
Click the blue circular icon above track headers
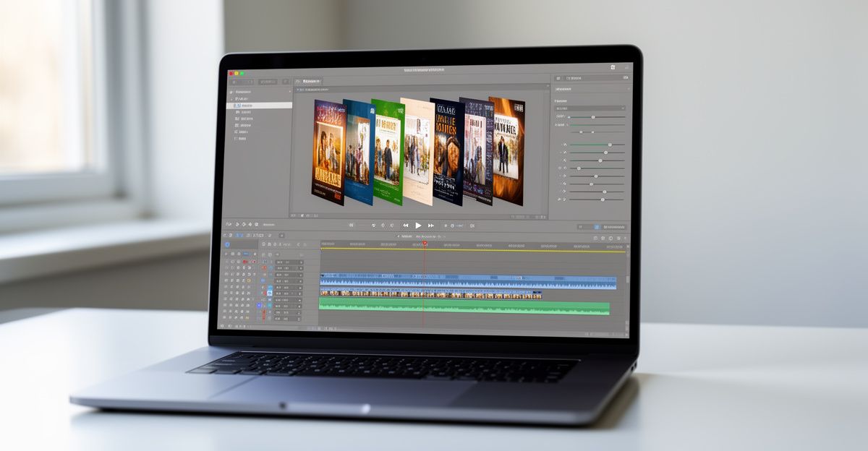click(227, 244)
